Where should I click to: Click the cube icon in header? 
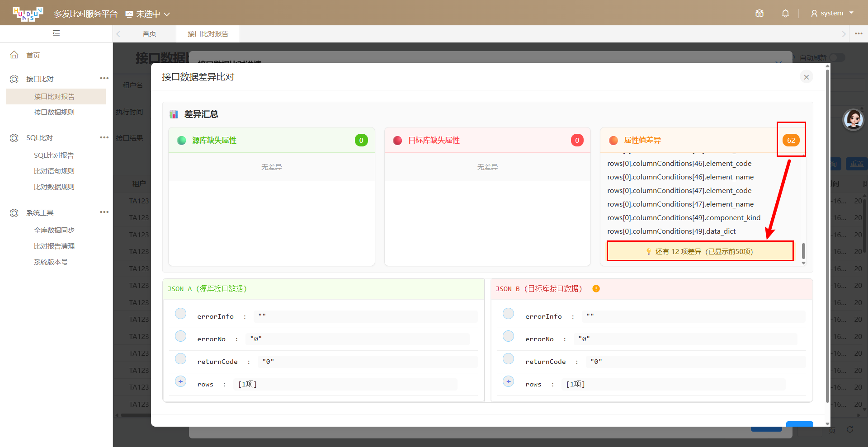(x=759, y=14)
